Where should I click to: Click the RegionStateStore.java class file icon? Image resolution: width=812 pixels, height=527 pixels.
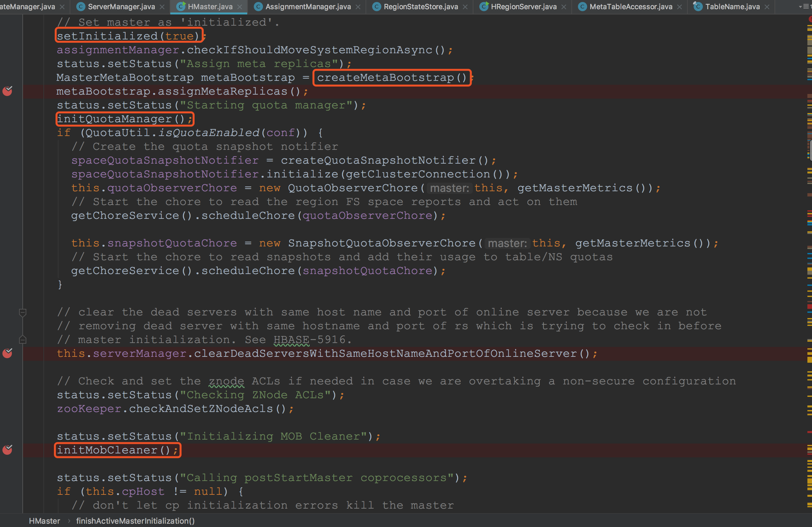377,7
